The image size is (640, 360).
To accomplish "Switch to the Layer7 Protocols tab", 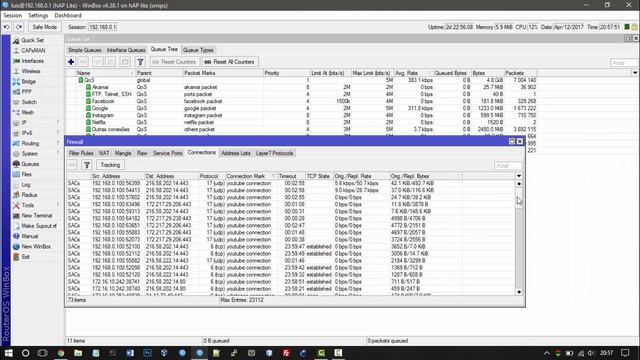I will (x=274, y=153).
